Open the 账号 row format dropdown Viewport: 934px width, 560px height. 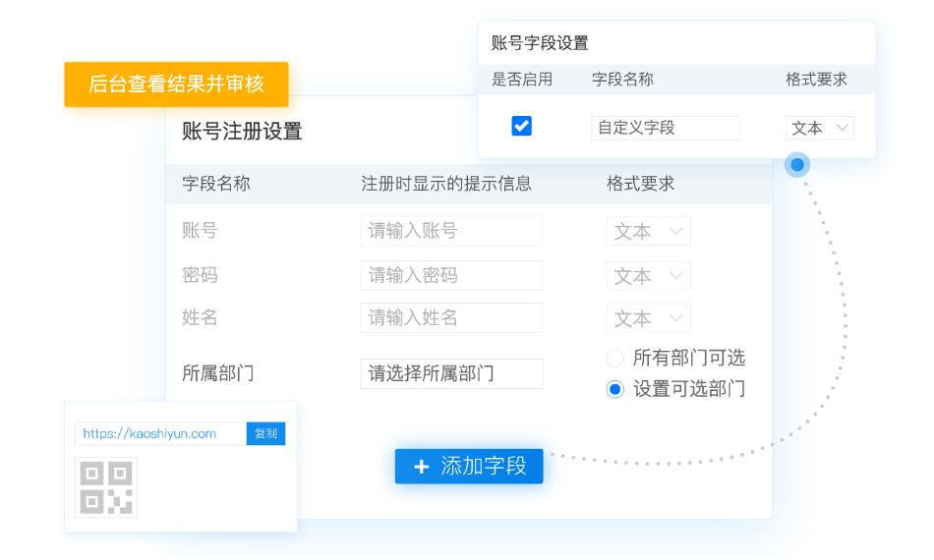click(648, 231)
